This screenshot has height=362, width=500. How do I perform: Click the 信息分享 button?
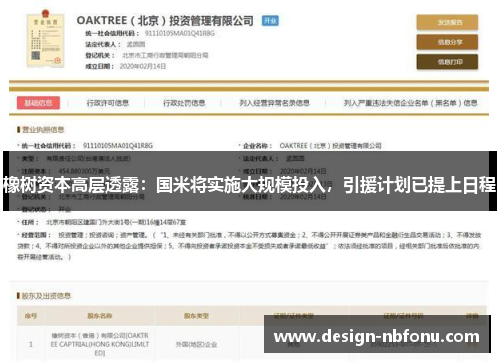pos(447,42)
